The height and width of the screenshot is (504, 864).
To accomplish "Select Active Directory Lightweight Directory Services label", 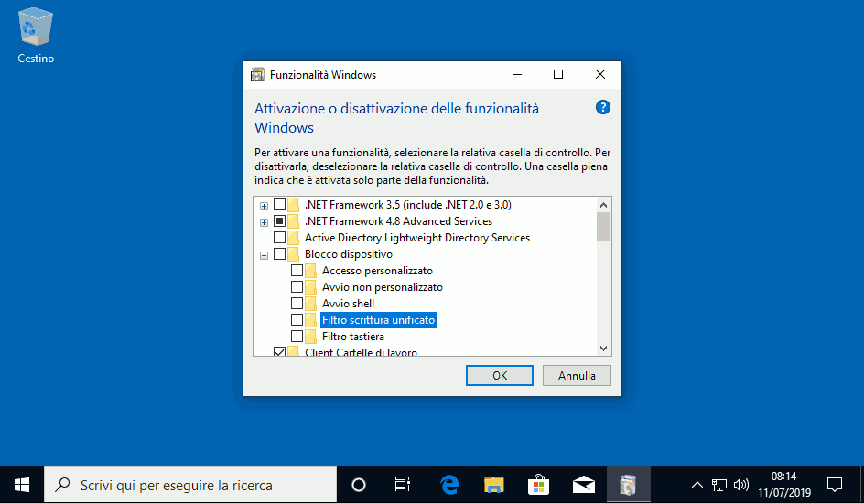I will [x=417, y=238].
